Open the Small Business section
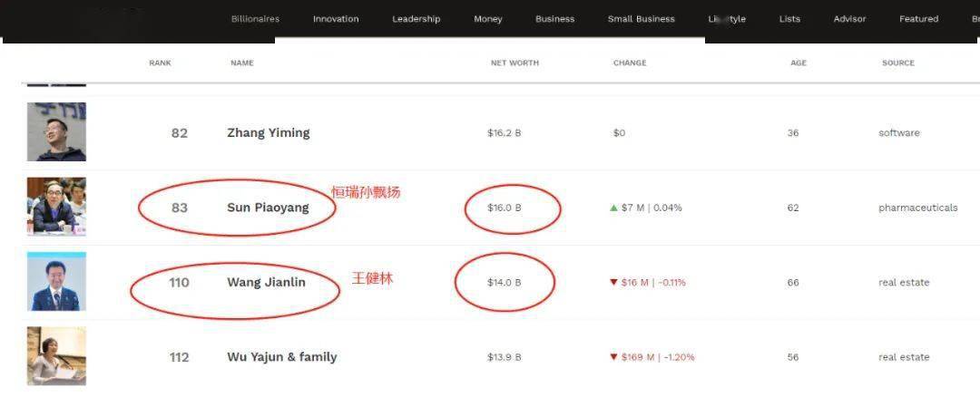This screenshot has width=980, height=416. coord(641,19)
